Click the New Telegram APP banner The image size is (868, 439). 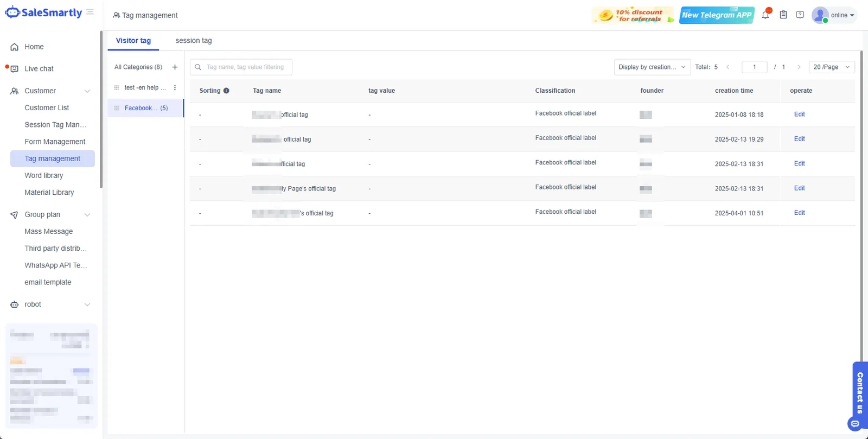pyautogui.click(x=717, y=15)
